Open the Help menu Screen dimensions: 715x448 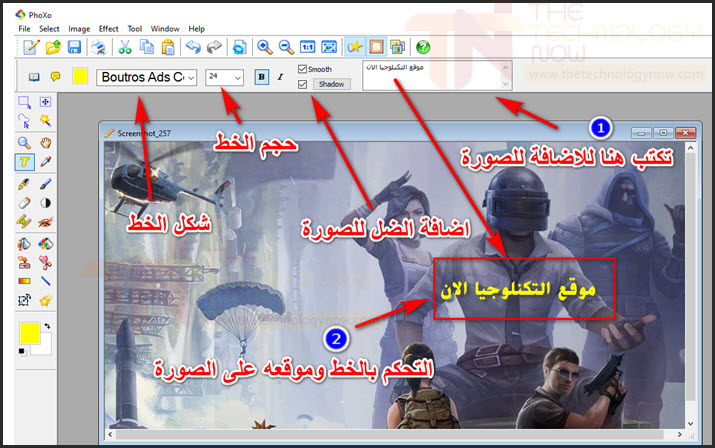pyautogui.click(x=197, y=29)
